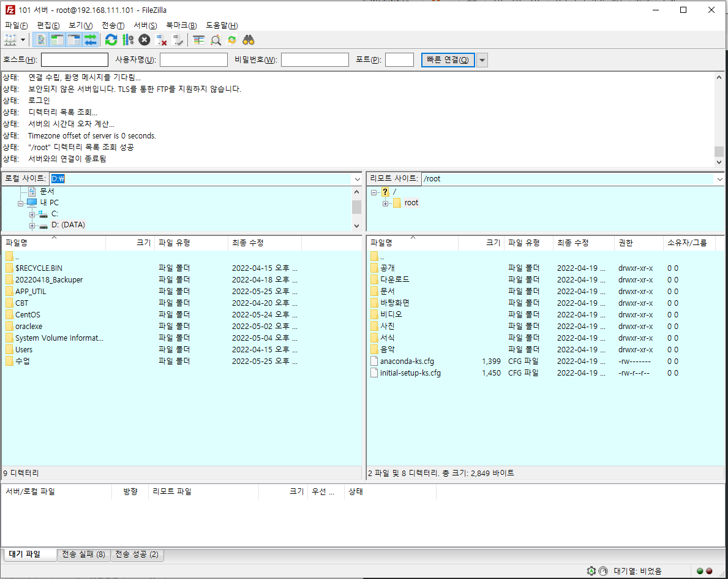Select the remote 바탕화면 folder
The width and height of the screenshot is (728, 579).
click(x=395, y=303)
